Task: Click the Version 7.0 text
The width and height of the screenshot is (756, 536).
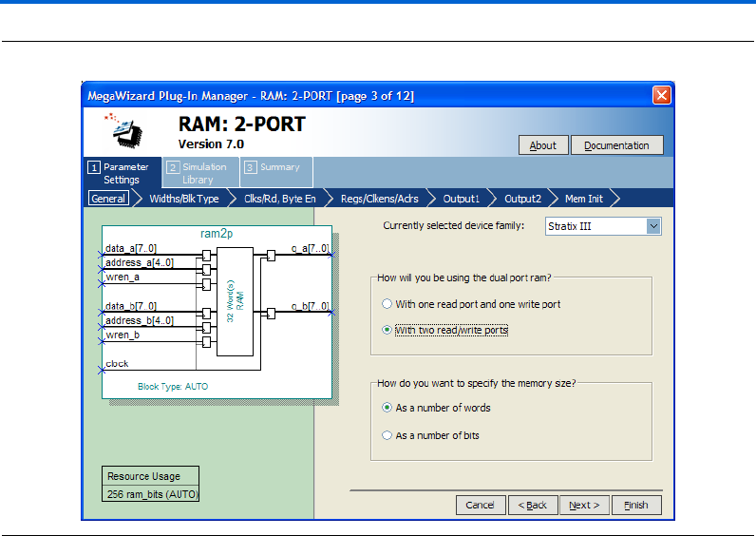Action: click(211, 144)
